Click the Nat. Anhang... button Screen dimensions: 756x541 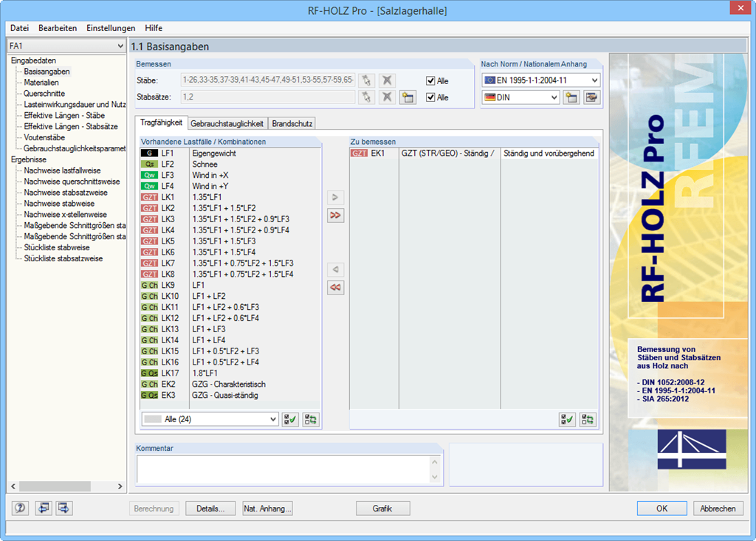coord(267,509)
